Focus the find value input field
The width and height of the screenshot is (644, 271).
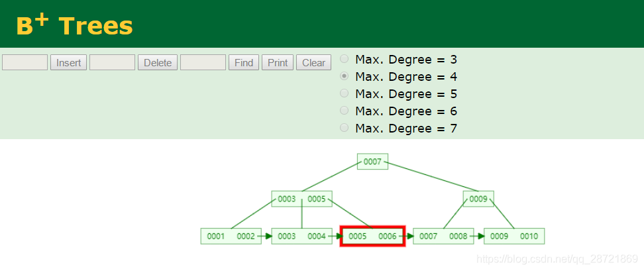[x=203, y=62]
